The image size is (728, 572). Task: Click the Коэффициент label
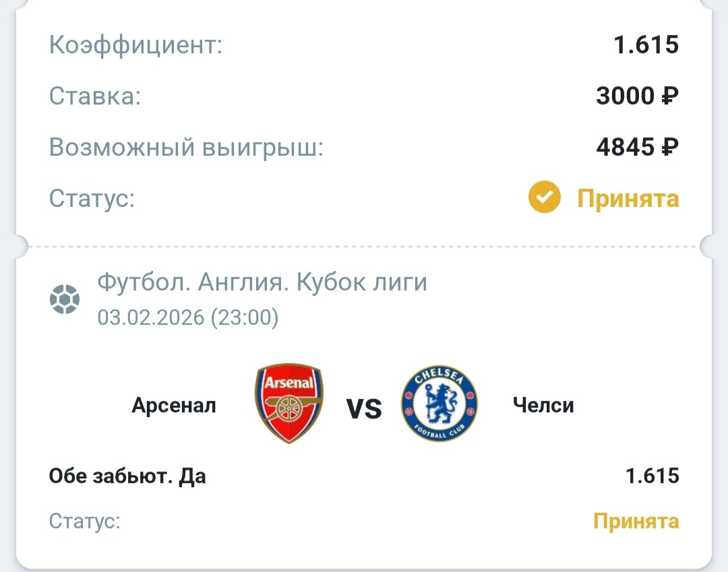click(x=135, y=46)
